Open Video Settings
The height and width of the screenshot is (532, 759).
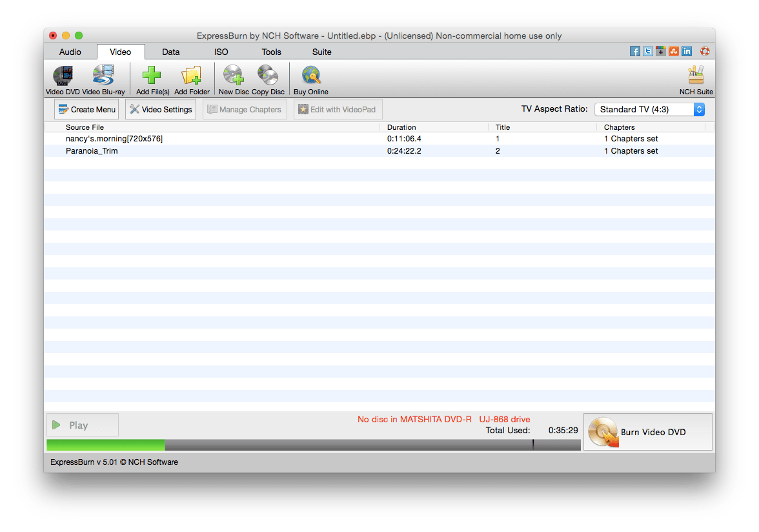[160, 109]
